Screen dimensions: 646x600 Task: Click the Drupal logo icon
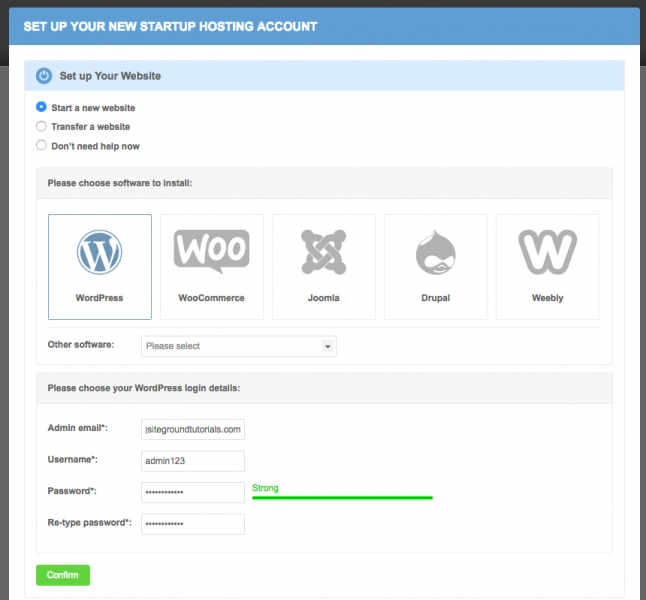435,252
